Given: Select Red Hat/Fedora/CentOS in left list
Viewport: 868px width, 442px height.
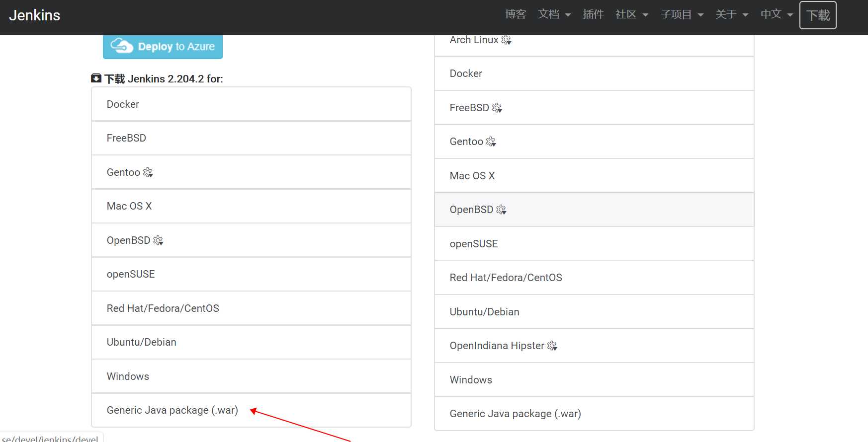Looking at the screenshot, I should (x=251, y=308).
